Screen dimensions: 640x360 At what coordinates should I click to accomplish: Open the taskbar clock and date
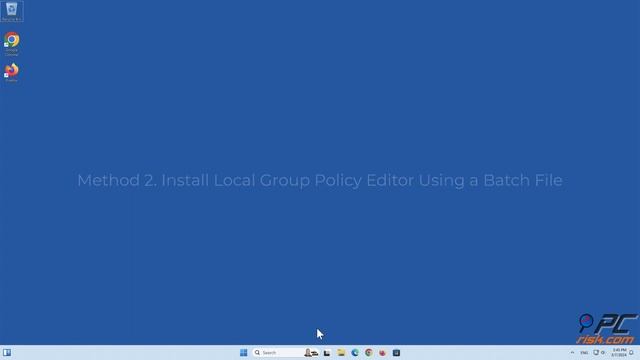point(619,353)
